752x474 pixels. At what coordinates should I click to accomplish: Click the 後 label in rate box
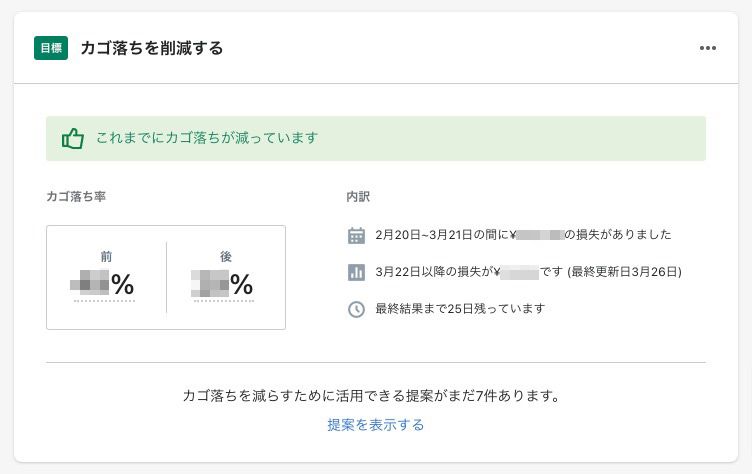click(x=226, y=257)
